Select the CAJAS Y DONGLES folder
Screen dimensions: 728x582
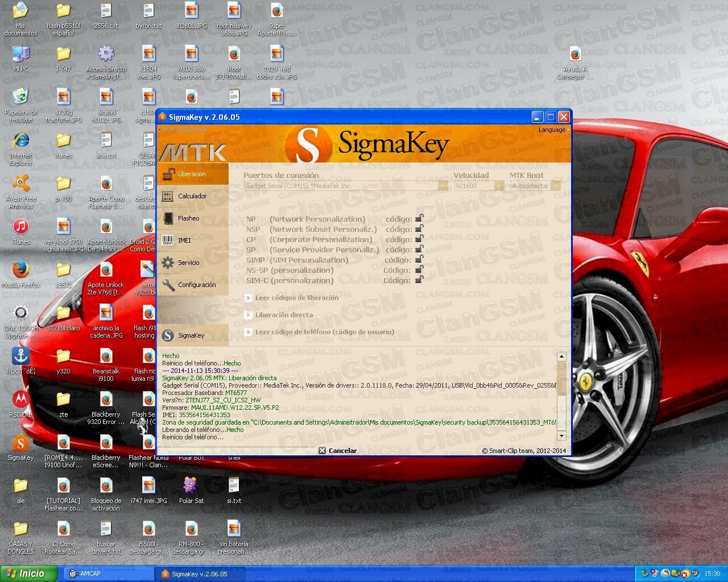click(20, 537)
